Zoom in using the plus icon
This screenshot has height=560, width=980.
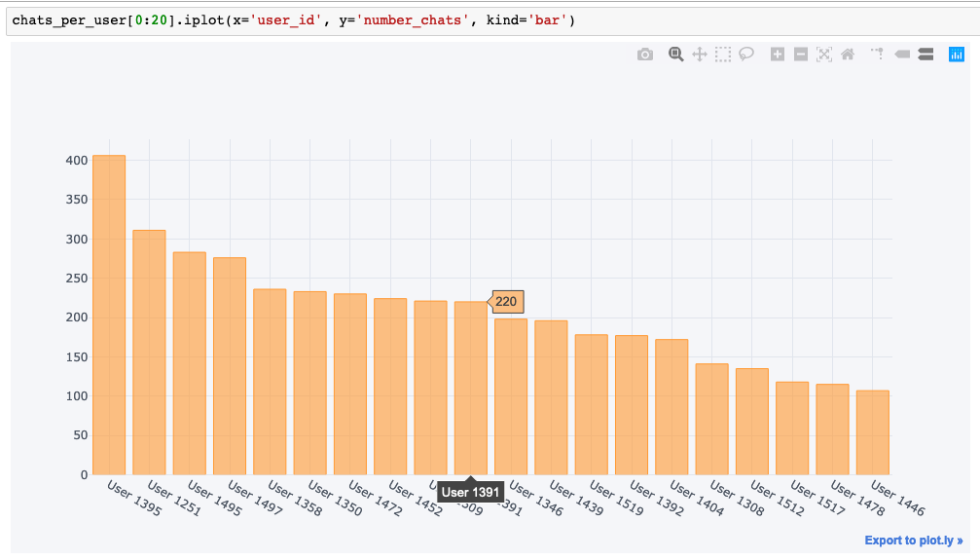coord(777,55)
